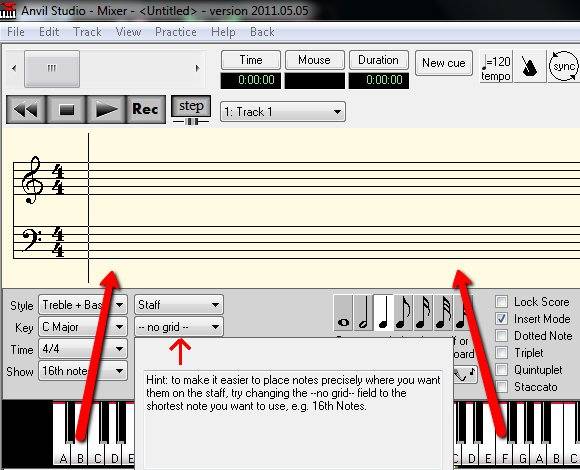The width and height of the screenshot is (580, 470).
Task: Click the treble clef on the staff
Action: click(32, 180)
